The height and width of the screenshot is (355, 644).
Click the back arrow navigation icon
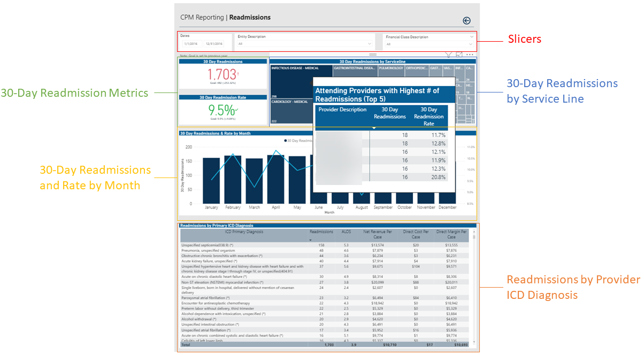[466, 21]
